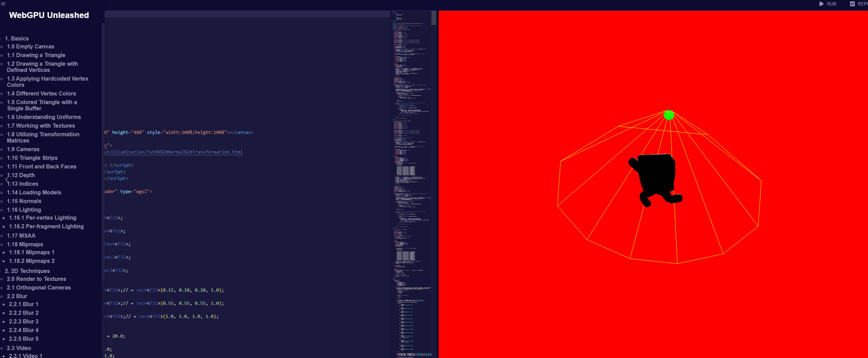868x358 pixels.
Task: Click the left chevron arrow in sidebar
Action: pyautogui.click(x=7, y=180)
